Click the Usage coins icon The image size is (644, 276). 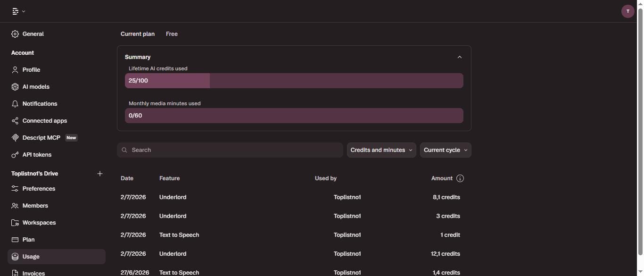tap(15, 257)
